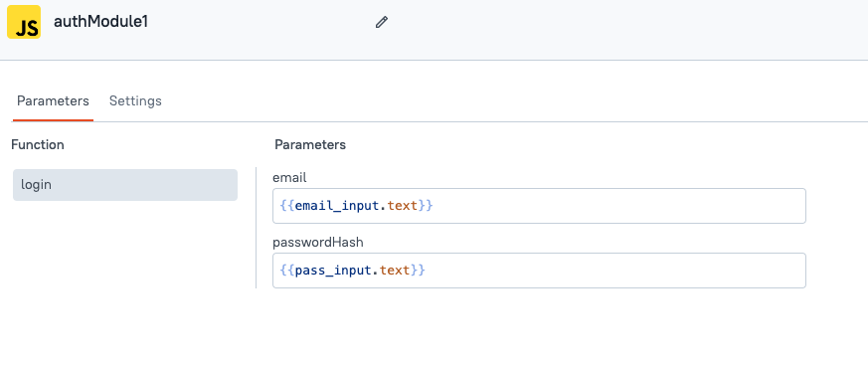Click the yellow JS module icon
This screenshot has width=868, height=367.
(24, 22)
